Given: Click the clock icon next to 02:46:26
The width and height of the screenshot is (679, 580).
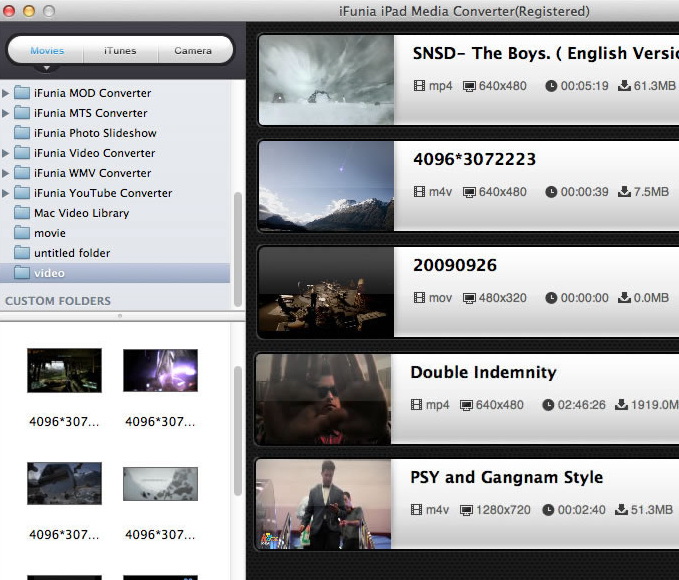Looking at the screenshot, I should click(x=548, y=405).
